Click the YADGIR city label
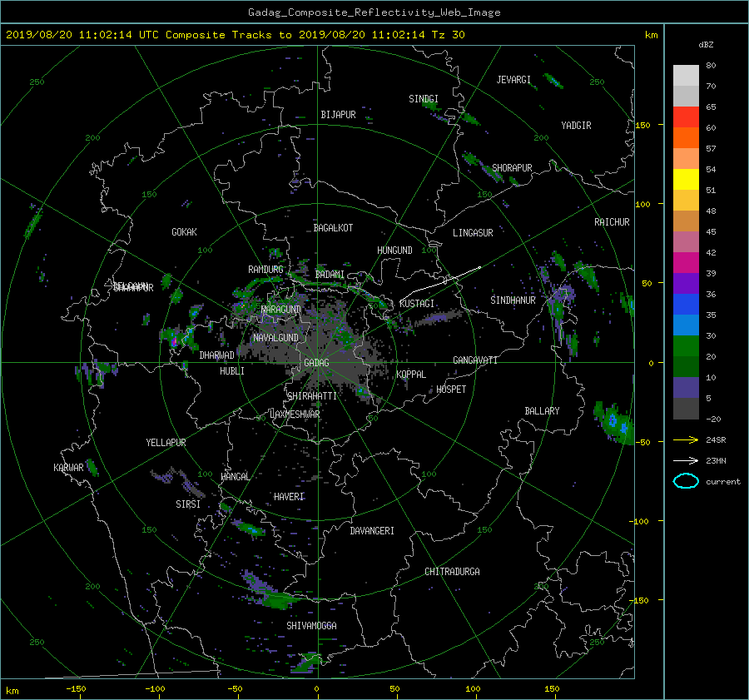 [576, 126]
